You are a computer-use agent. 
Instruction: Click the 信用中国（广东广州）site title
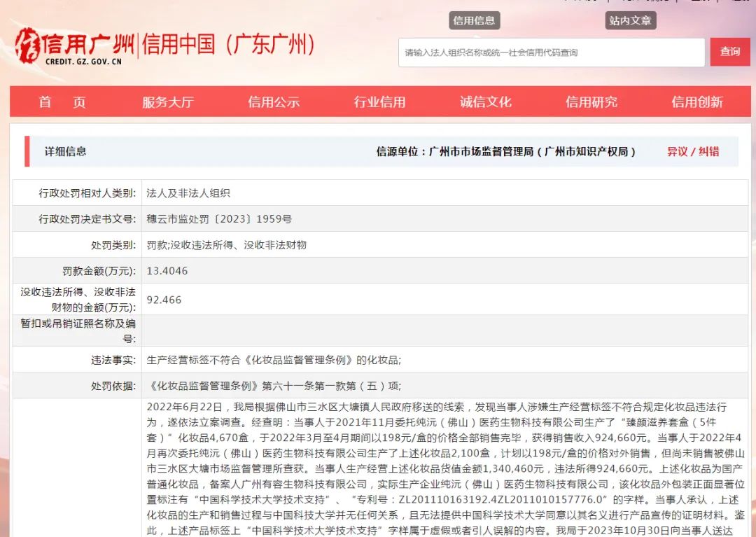point(228,44)
